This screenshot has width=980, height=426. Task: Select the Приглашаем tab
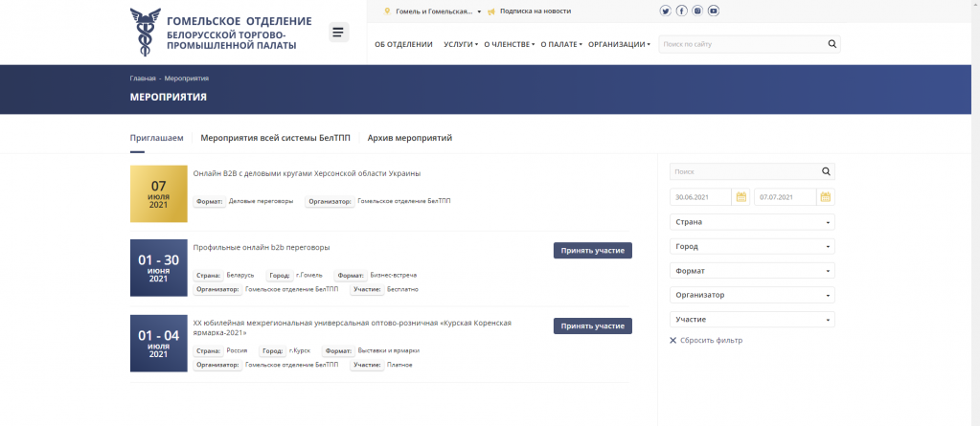(x=157, y=138)
